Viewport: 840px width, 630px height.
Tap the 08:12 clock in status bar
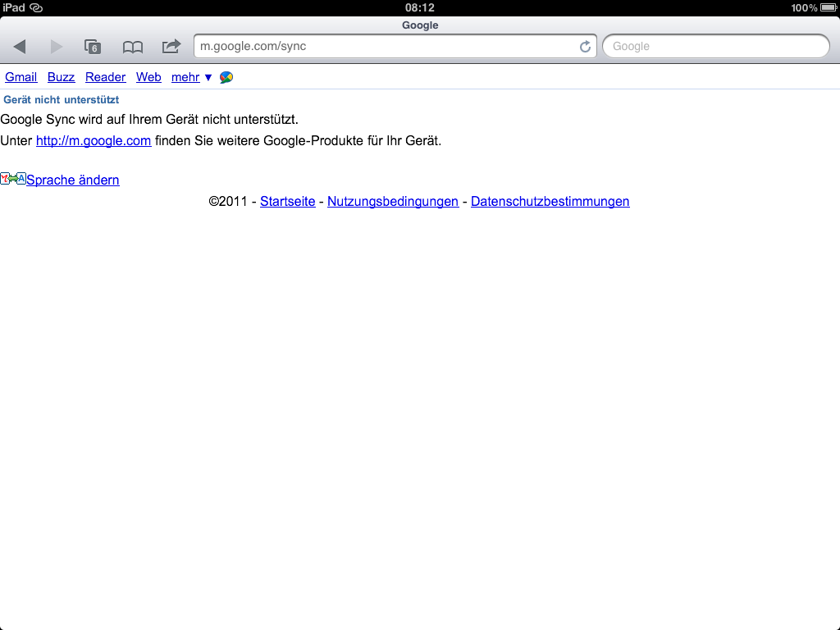[x=420, y=7]
